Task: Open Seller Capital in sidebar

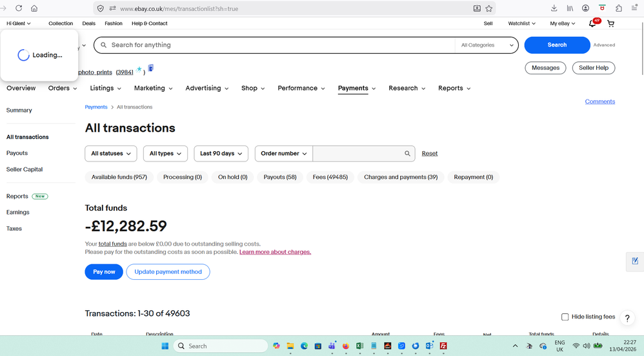Action: [x=25, y=169]
